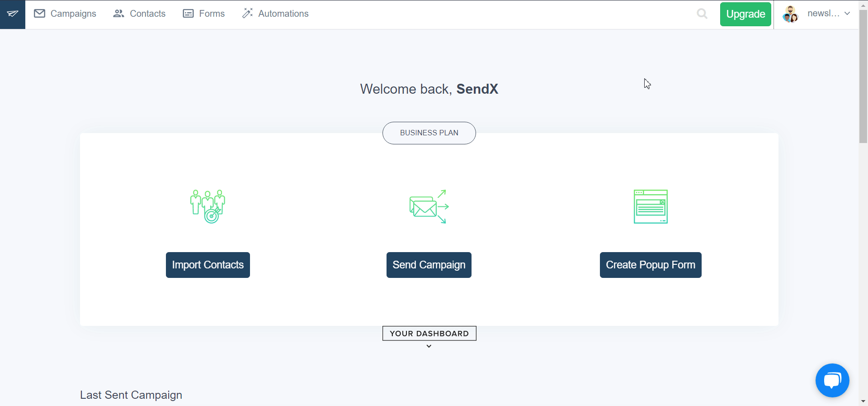Click the BUSINESS PLAN badge
868x406 pixels.
(429, 133)
